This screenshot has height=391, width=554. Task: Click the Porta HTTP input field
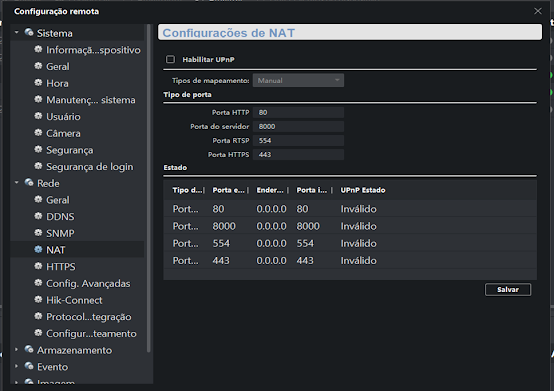pyautogui.click(x=298, y=112)
